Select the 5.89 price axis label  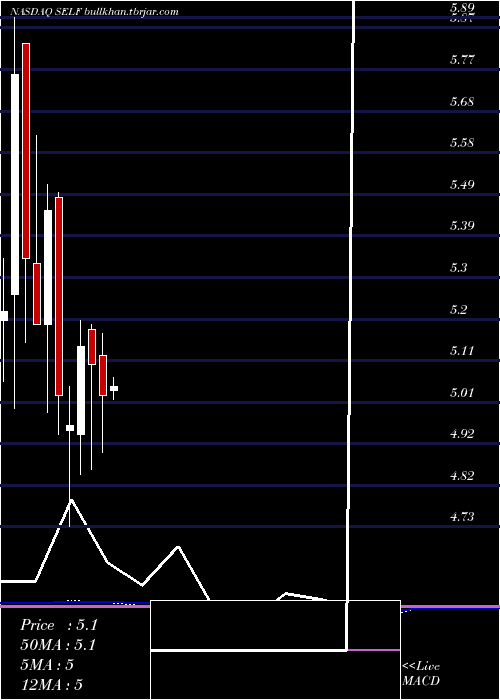click(x=462, y=8)
